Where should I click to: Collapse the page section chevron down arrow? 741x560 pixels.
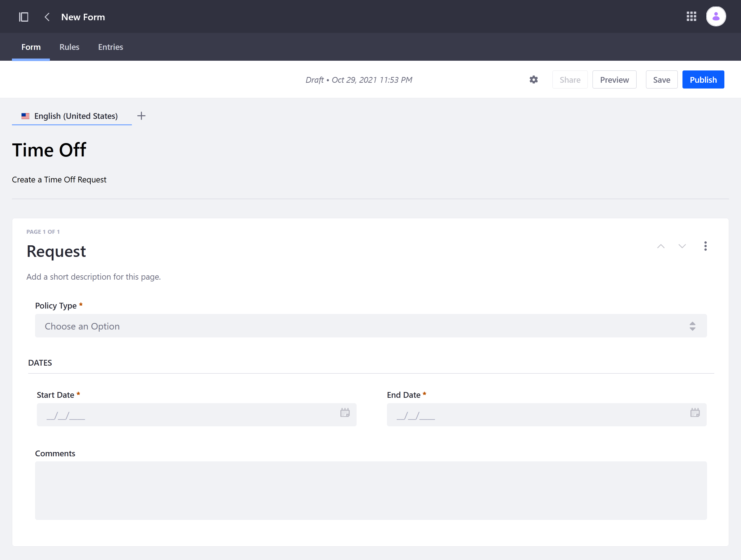click(x=682, y=246)
